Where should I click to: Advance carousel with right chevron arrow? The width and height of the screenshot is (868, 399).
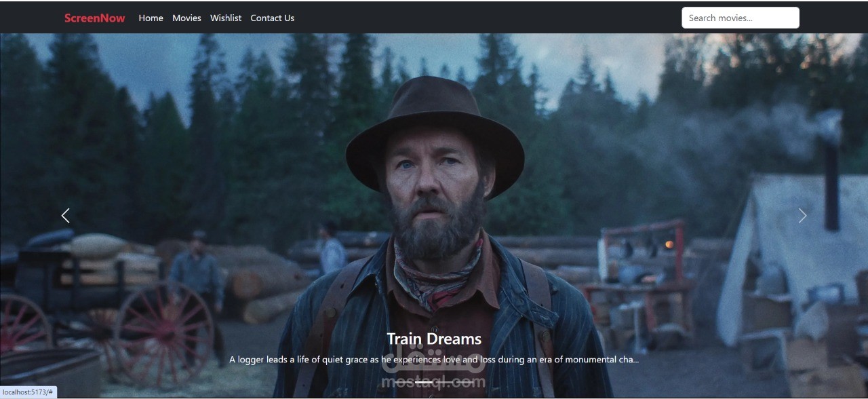coord(802,216)
